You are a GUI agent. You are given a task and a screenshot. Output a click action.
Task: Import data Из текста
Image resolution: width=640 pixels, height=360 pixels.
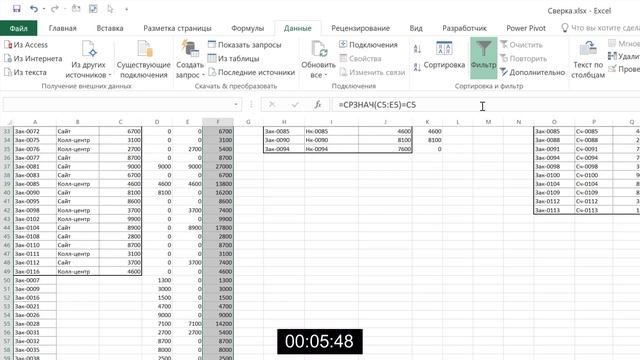coord(25,73)
